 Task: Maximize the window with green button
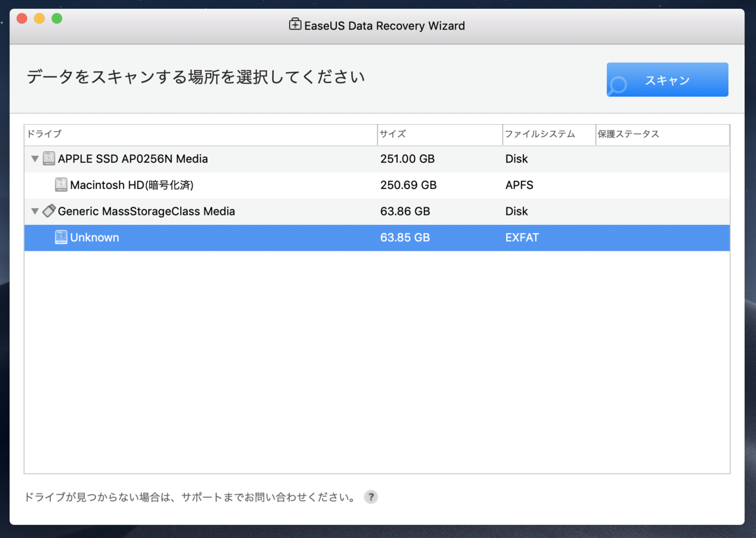click(57, 18)
